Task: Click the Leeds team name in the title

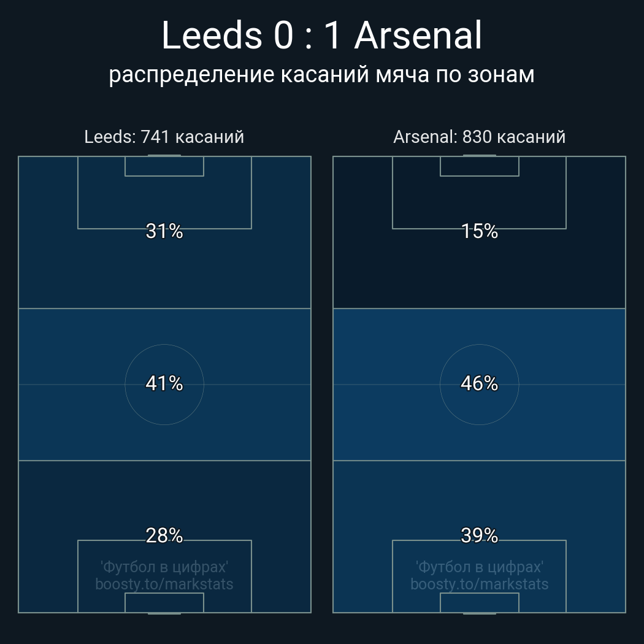Action: pos(212,36)
